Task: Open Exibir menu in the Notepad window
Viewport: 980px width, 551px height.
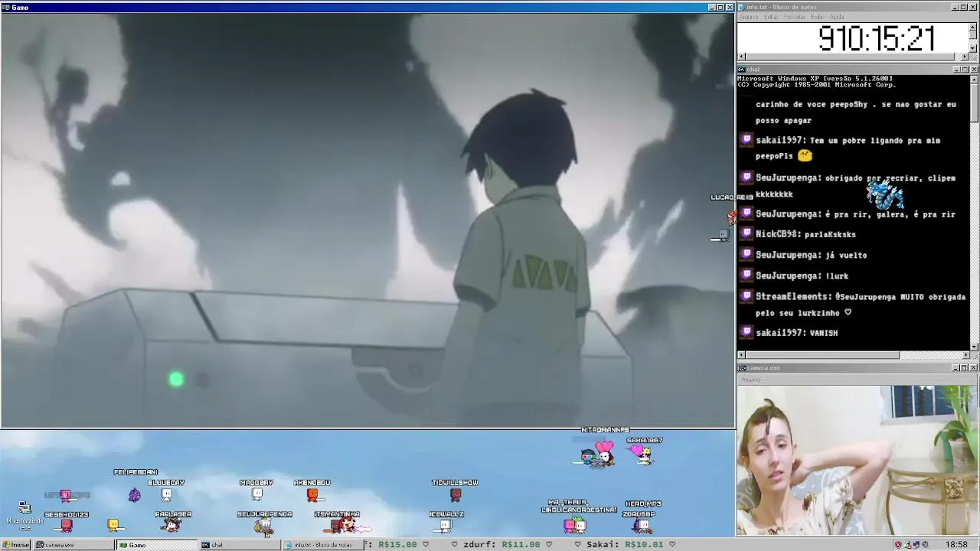Action: tap(818, 17)
